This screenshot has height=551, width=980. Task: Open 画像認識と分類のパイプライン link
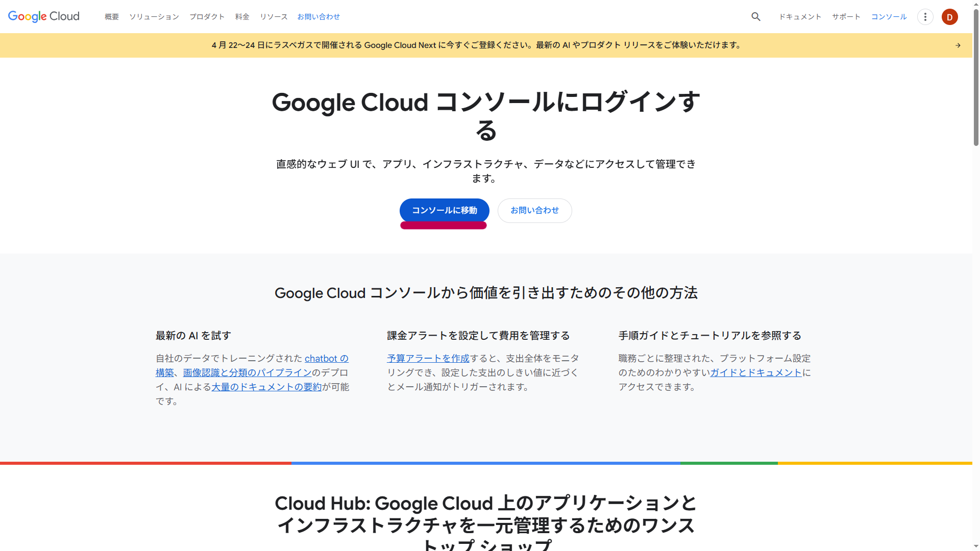point(247,373)
